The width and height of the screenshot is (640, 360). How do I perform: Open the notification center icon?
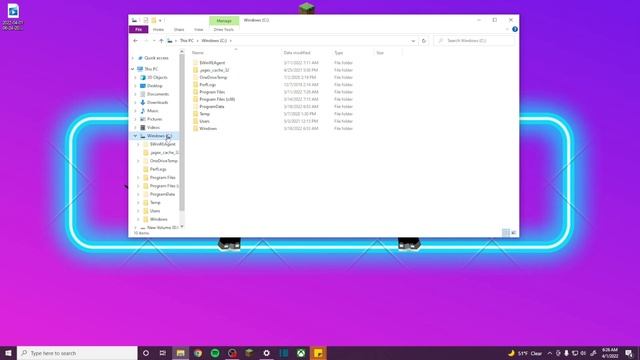[x=629, y=353]
